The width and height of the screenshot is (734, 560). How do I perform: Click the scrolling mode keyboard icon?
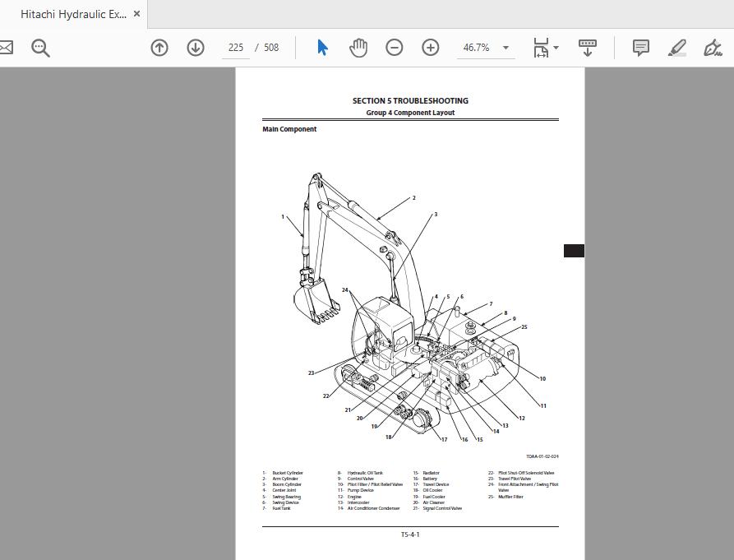pos(588,48)
